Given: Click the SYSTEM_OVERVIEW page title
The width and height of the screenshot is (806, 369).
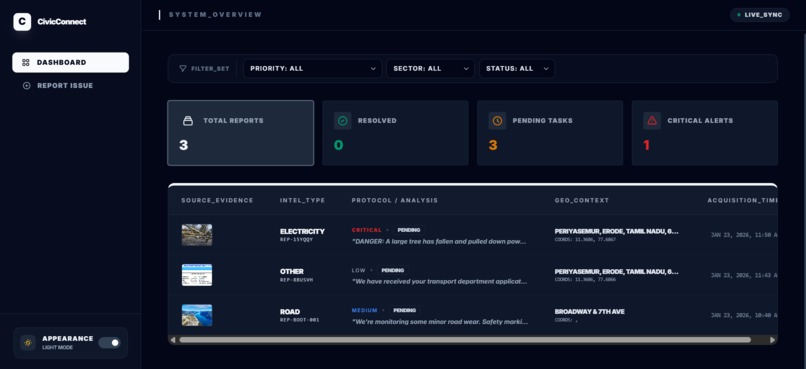Looking at the screenshot, I should (215, 15).
